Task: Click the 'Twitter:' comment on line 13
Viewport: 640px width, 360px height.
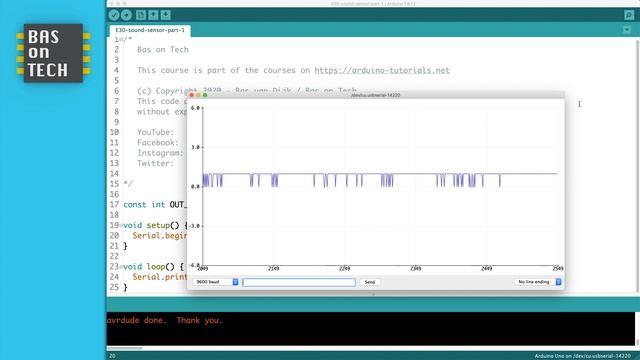Action: 156,163
